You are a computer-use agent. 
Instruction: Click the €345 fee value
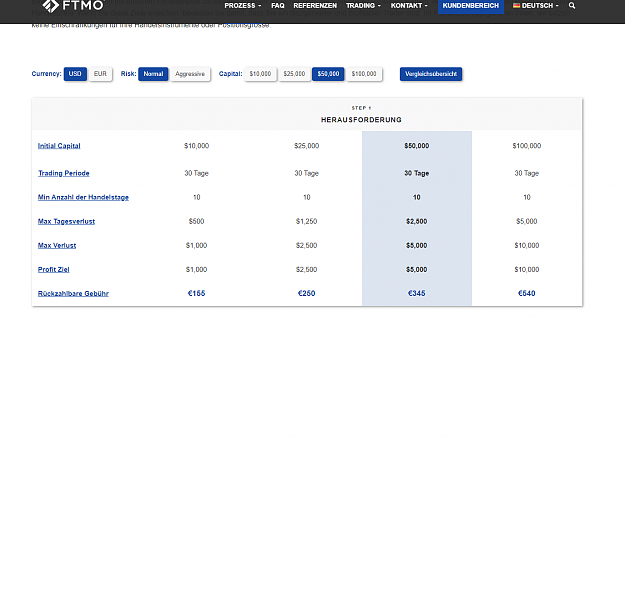click(x=417, y=293)
